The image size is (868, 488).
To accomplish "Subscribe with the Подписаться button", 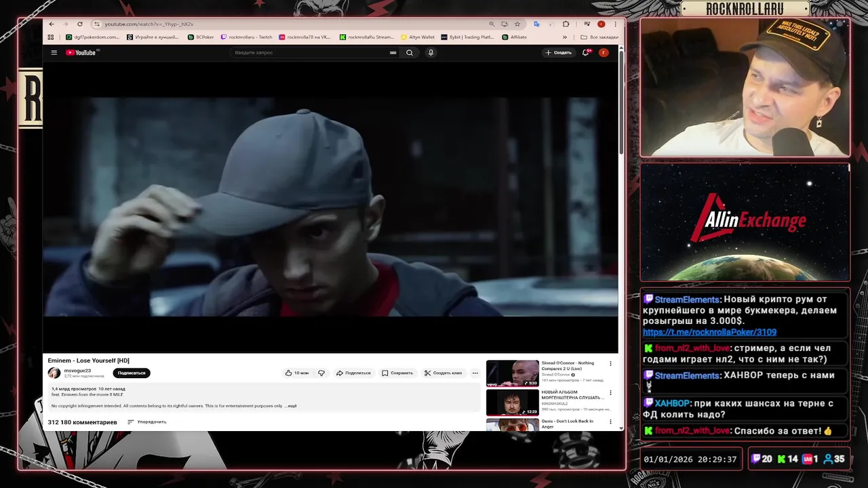I will click(x=132, y=373).
